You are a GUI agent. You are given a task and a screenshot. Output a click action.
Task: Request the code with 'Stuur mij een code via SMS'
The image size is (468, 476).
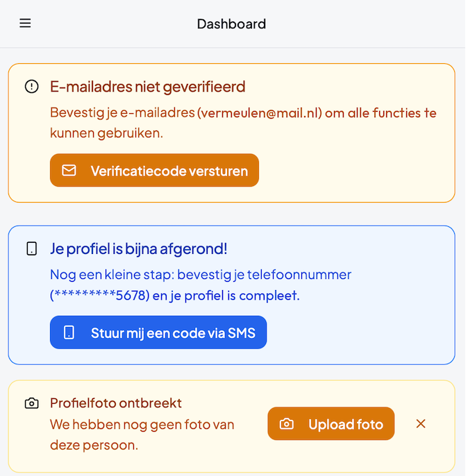click(x=158, y=332)
